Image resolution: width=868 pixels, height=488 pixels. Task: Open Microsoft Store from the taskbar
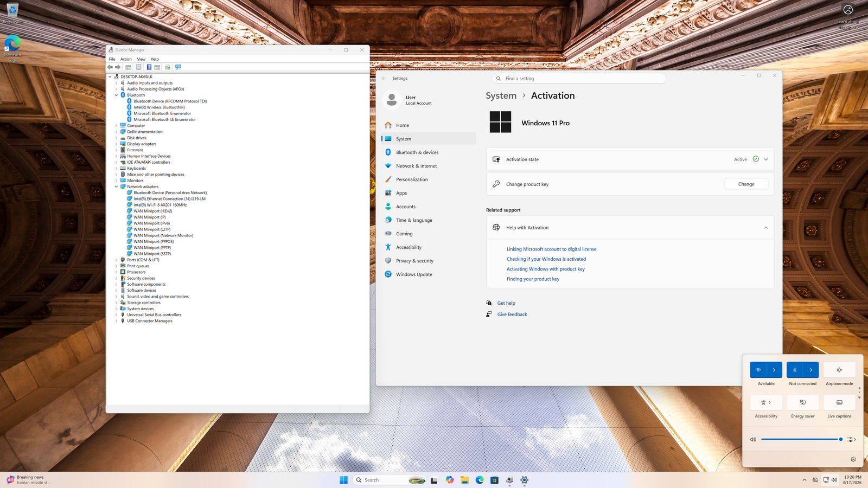click(494, 480)
